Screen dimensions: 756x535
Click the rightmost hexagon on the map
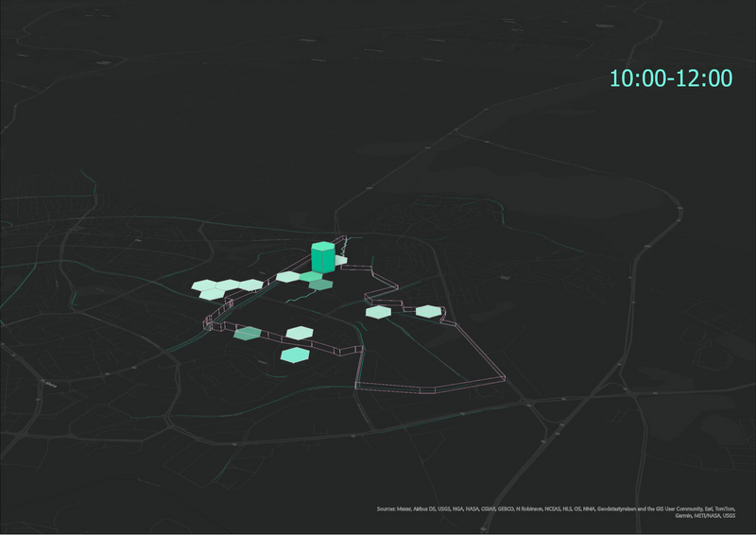pos(428,311)
